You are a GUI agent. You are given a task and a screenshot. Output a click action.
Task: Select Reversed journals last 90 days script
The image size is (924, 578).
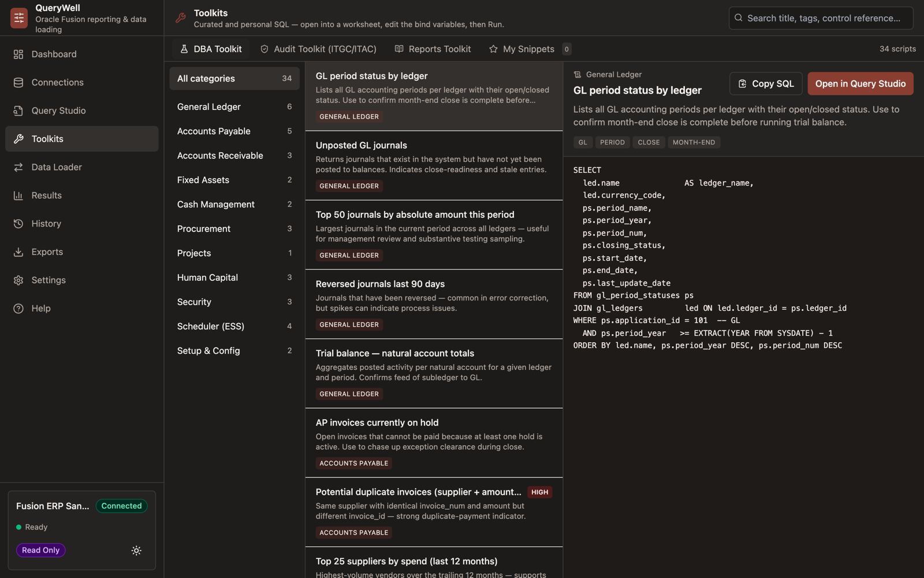pyautogui.click(x=434, y=304)
